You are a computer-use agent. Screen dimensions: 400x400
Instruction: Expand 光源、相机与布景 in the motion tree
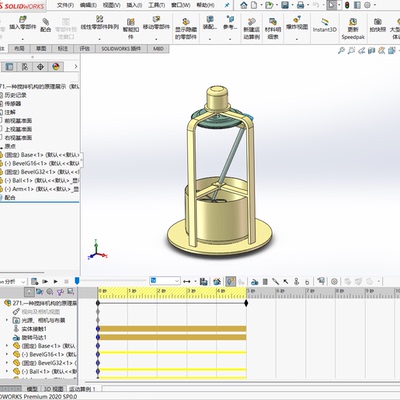tap(7, 320)
